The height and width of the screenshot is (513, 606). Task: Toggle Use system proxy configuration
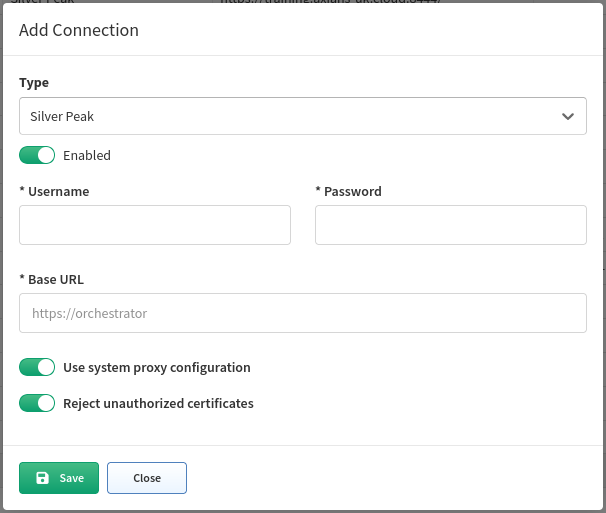click(37, 367)
